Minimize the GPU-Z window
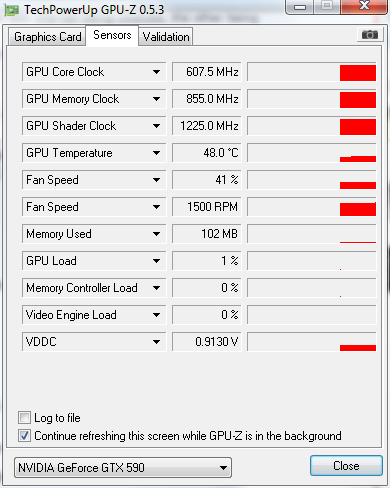The image size is (390, 488). click(300, 7)
